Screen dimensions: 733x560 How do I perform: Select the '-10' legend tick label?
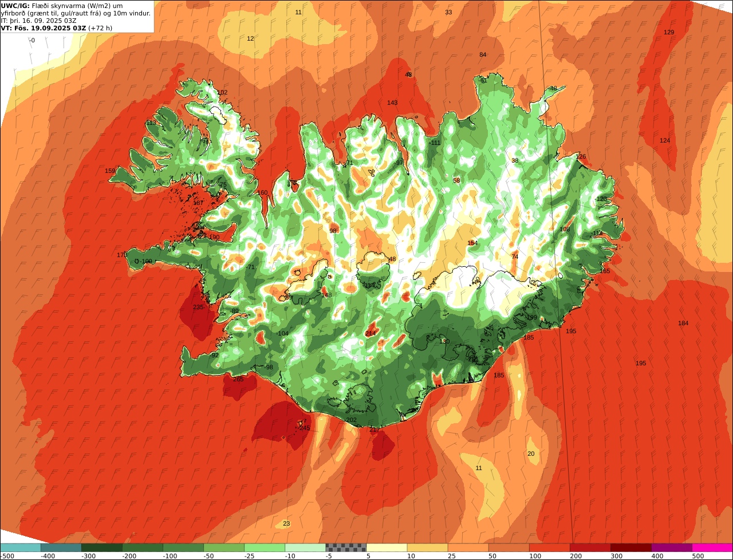(x=291, y=556)
